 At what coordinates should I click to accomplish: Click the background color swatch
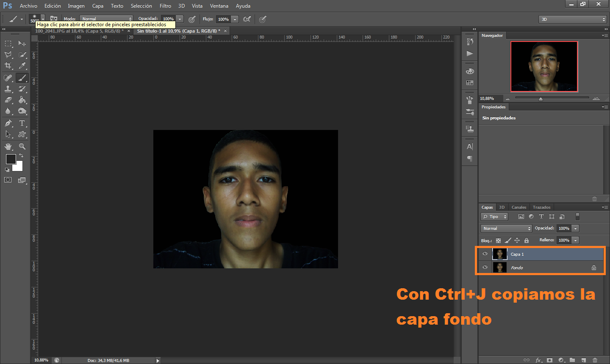(x=19, y=167)
